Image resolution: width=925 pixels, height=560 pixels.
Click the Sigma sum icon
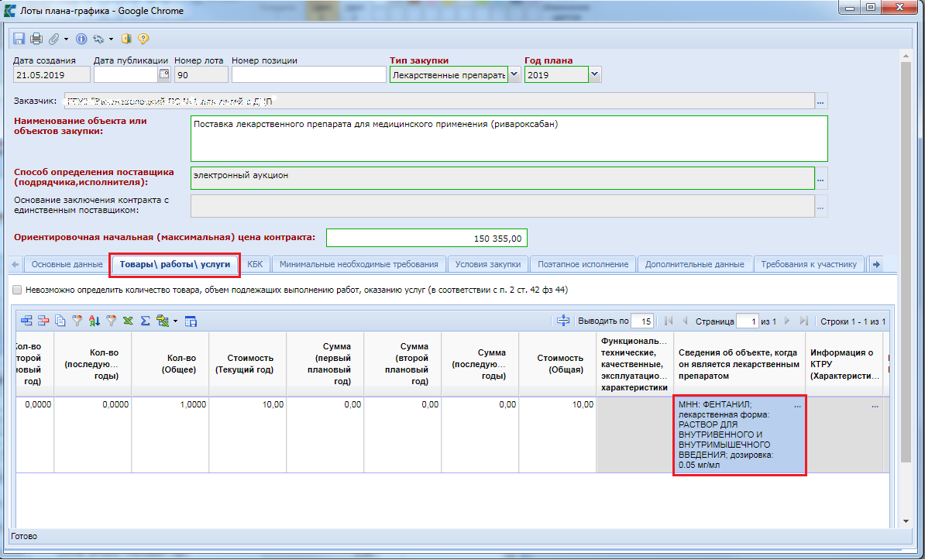click(x=145, y=321)
